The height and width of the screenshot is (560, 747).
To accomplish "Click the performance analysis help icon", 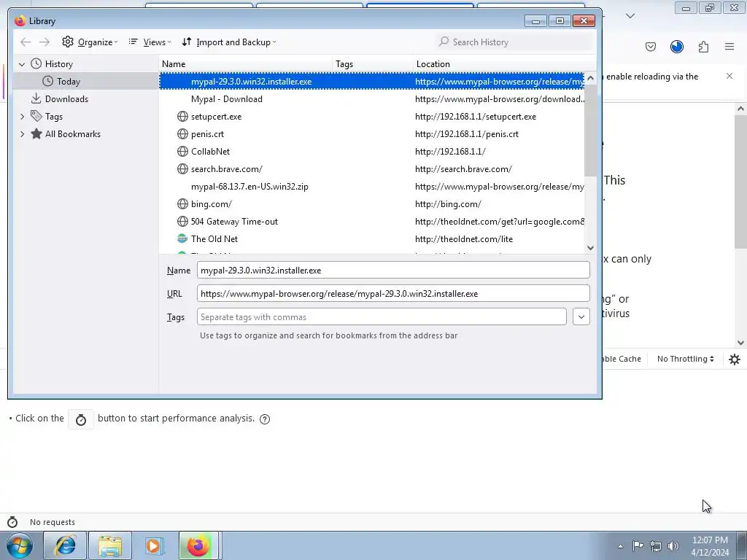I will coord(265,419).
